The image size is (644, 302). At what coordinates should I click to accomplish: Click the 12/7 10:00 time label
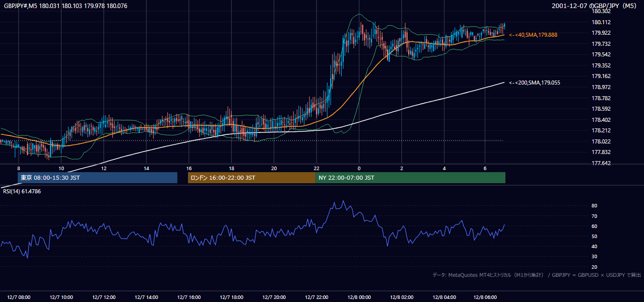[61, 297]
